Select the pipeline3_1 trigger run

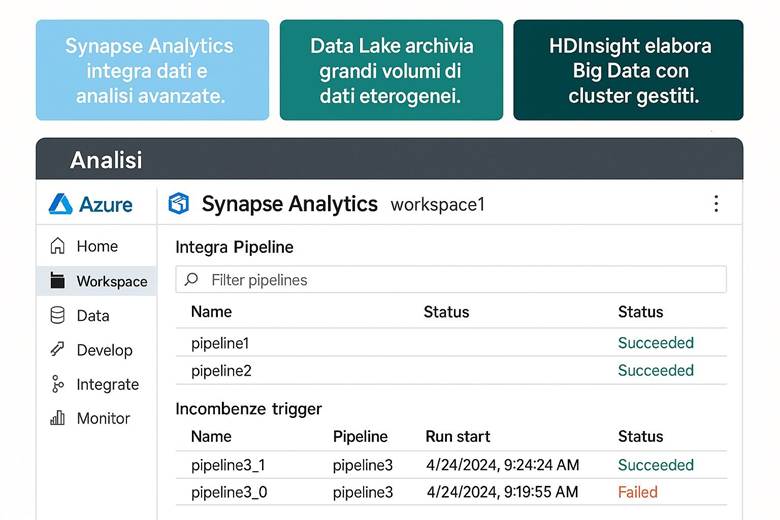[x=228, y=465]
